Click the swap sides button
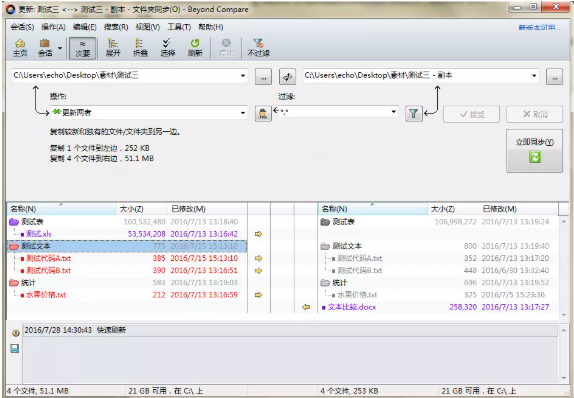574x398 pixels. [287, 77]
